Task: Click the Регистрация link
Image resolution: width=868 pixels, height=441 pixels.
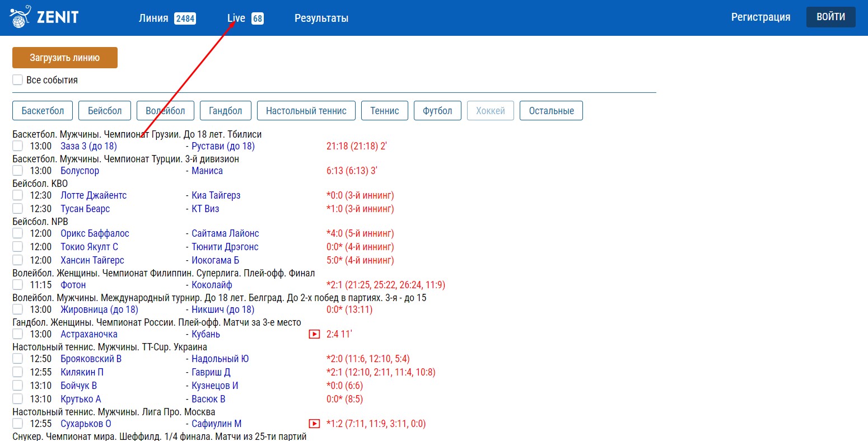Action: [760, 17]
